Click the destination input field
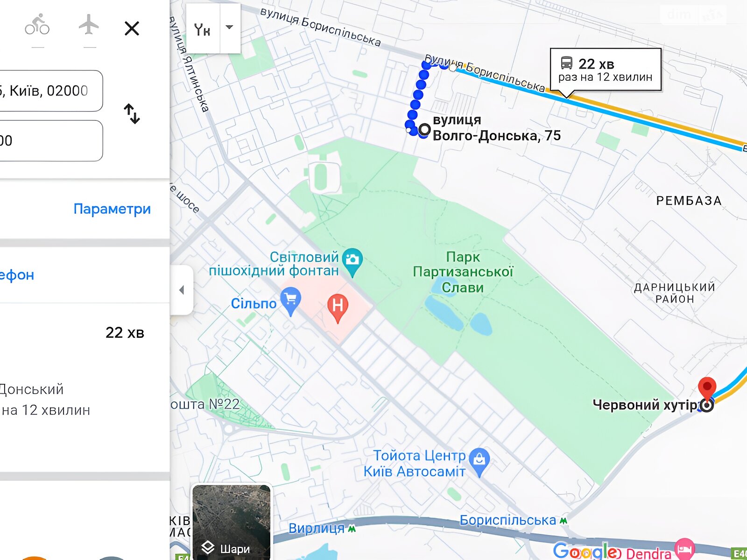The height and width of the screenshot is (560, 747). click(50, 140)
